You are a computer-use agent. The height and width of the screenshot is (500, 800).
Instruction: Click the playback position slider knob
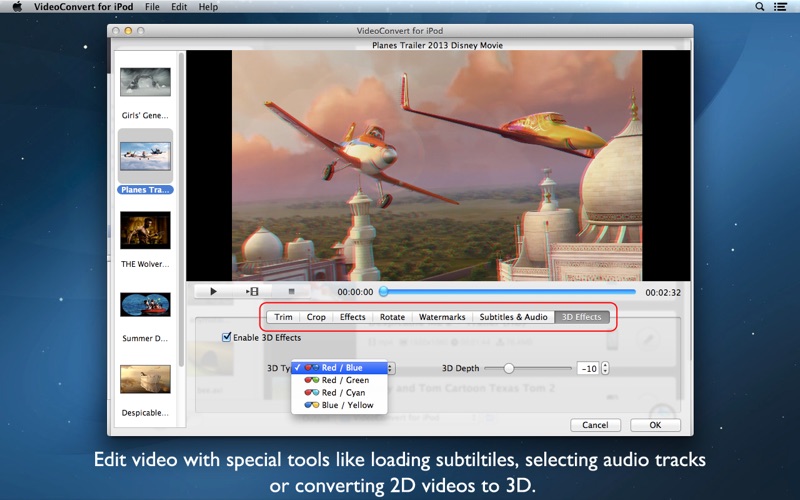point(384,291)
